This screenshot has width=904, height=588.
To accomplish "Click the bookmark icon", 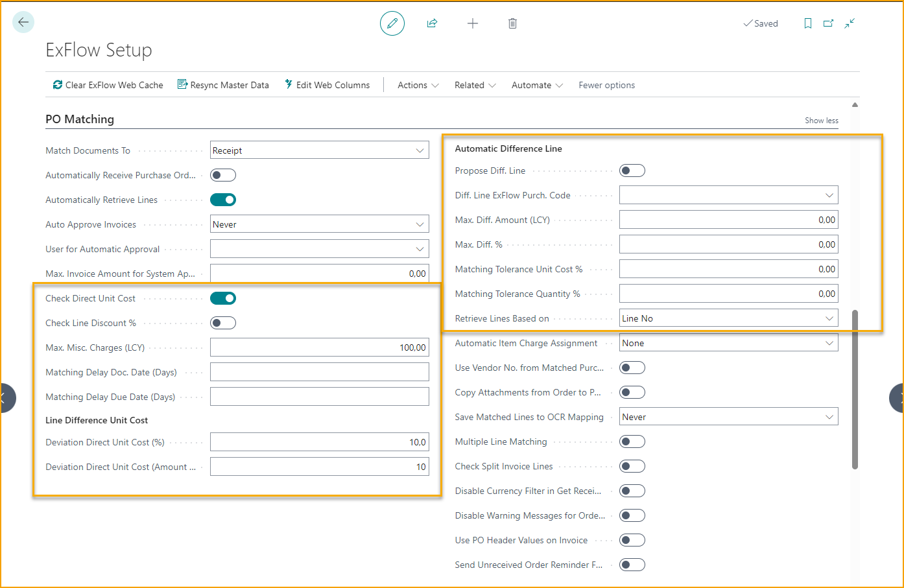I will (808, 23).
